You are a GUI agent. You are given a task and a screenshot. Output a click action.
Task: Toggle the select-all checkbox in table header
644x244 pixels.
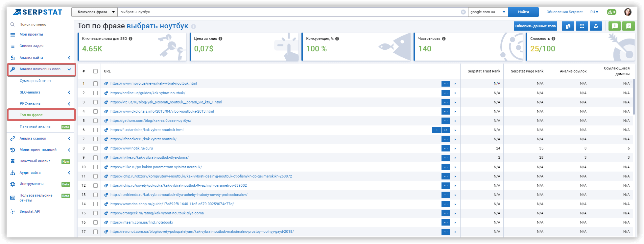[x=95, y=71]
